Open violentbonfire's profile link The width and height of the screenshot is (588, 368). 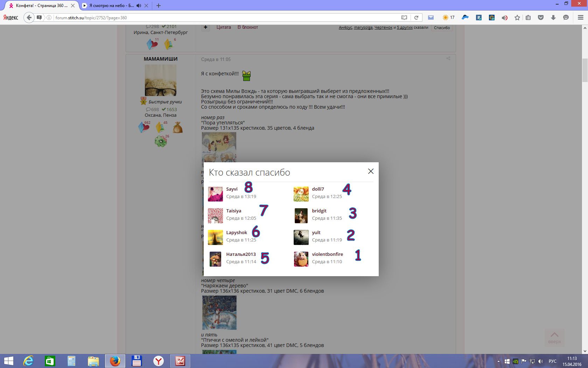click(x=327, y=254)
